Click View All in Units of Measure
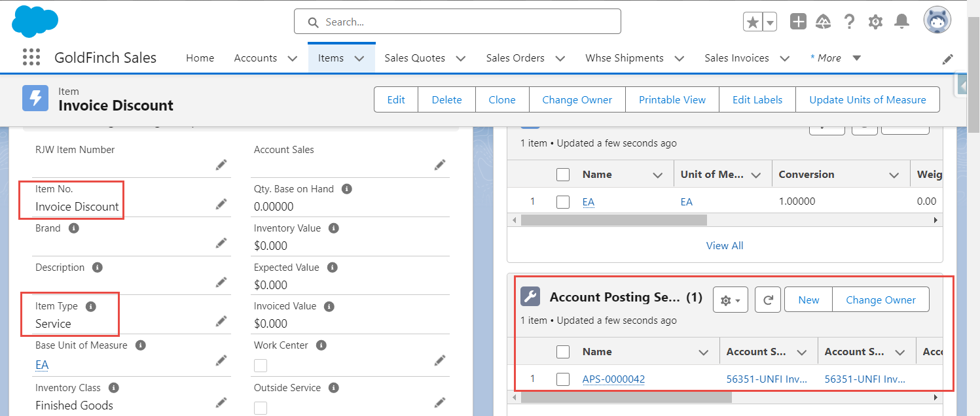The width and height of the screenshot is (980, 416). [725, 245]
